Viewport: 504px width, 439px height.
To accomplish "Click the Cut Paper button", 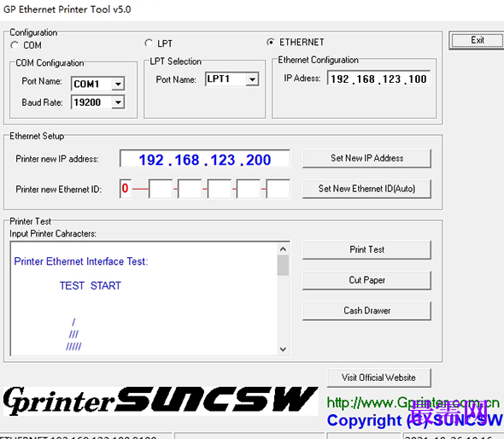I will [x=366, y=280].
